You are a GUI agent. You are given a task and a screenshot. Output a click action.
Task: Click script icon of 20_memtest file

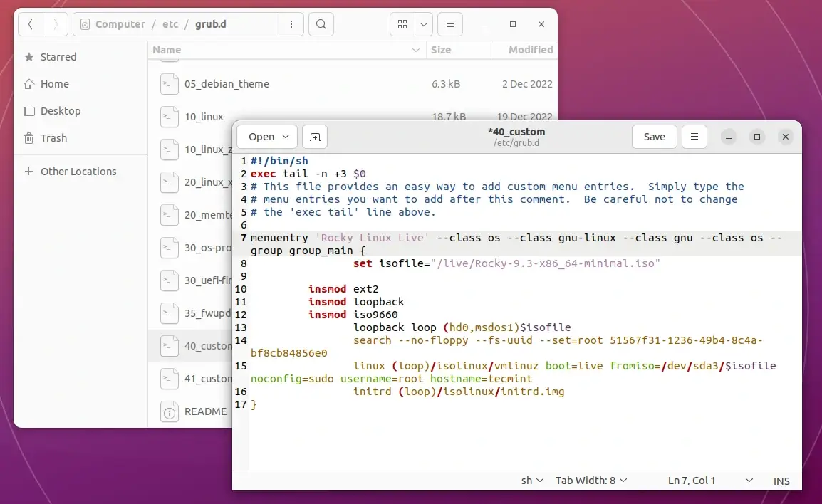coord(170,215)
